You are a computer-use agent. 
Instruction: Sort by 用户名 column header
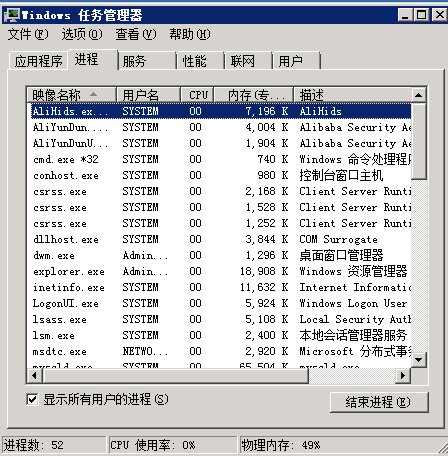point(148,95)
